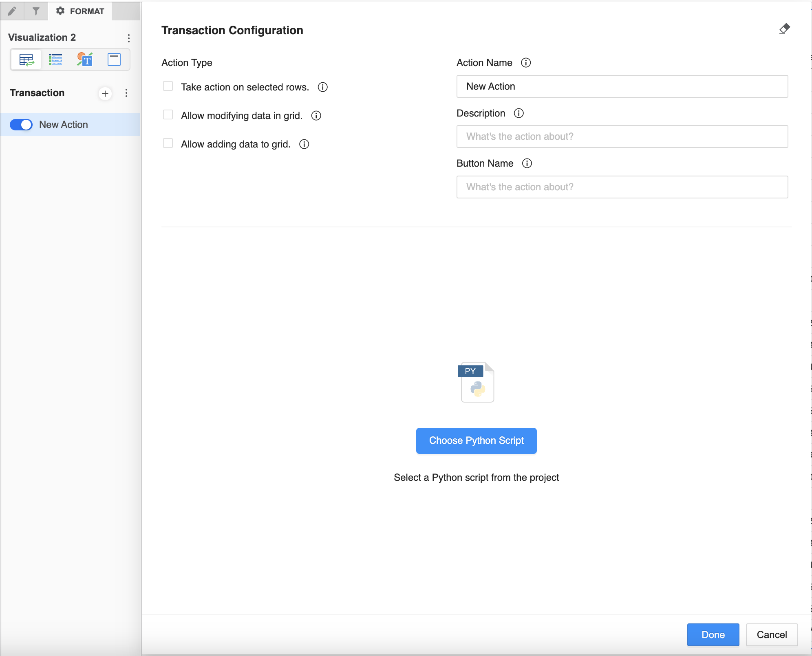Check Allow adding data to grid
Screen dimensions: 812x656
tap(168, 143)
